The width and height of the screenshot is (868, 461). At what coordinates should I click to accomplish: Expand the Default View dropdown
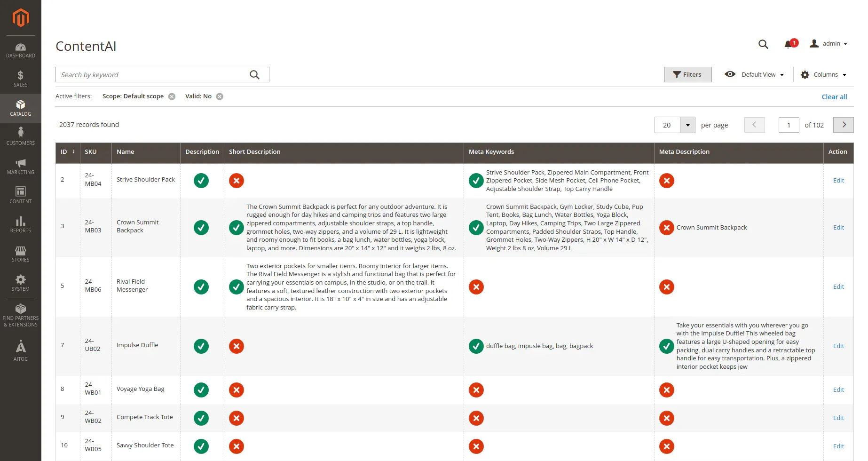click(755, 75)
